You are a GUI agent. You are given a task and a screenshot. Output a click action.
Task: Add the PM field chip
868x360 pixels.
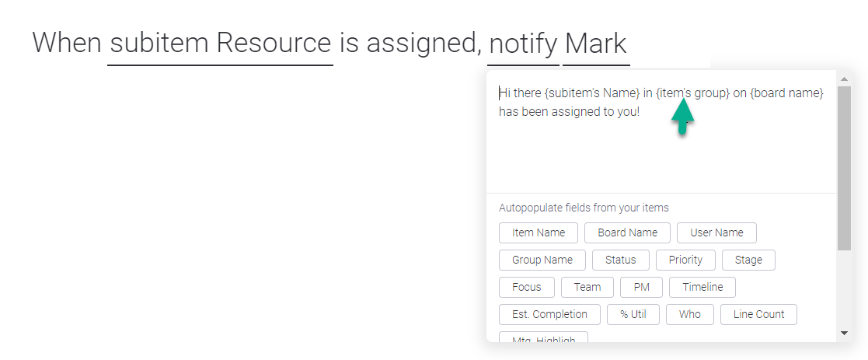coord(641,287)
